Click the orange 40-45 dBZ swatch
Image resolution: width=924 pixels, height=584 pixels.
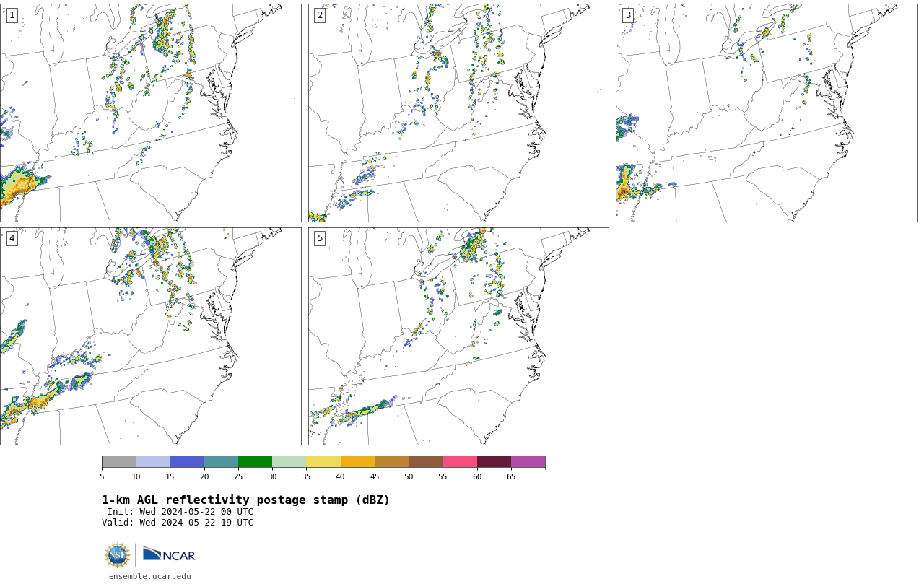[x=357, y=462]
